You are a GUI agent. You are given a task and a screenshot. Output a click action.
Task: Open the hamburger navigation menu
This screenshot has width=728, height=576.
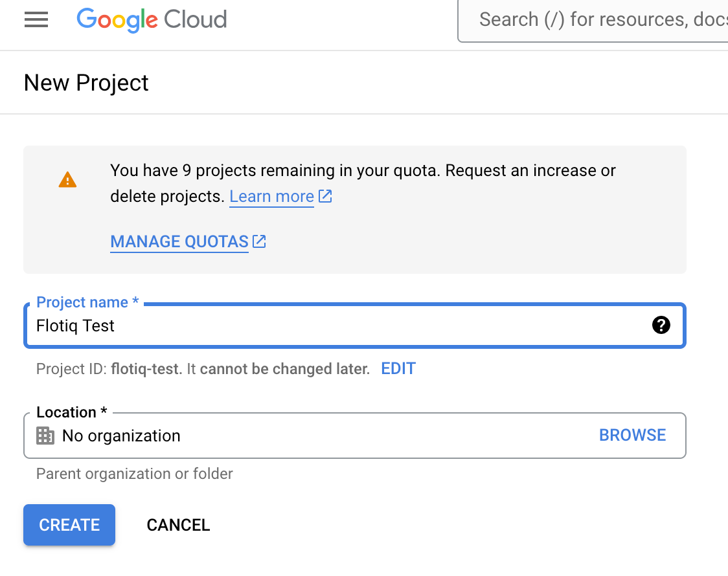pyautogui.click(x=36, y=19)
